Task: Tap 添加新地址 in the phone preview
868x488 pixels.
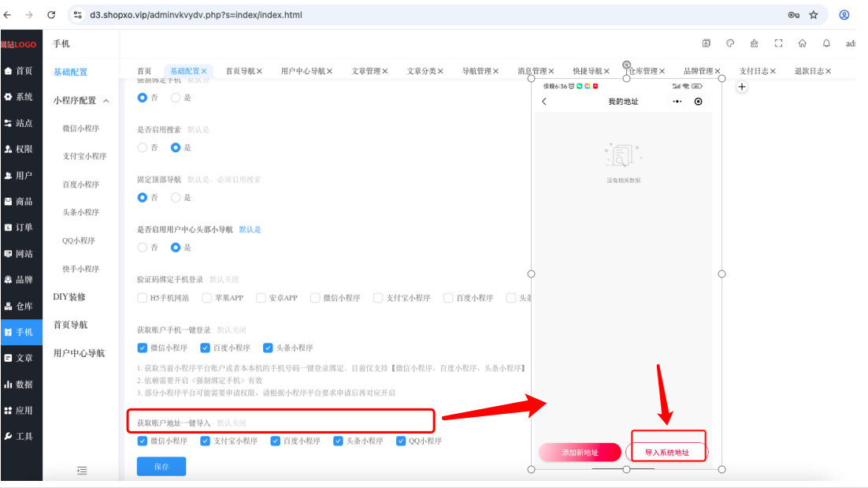Action: click(581, 453)
